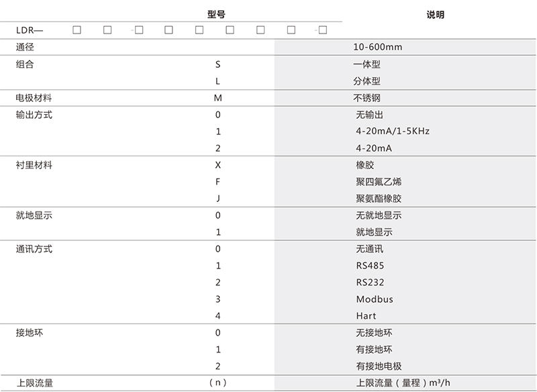
Task: Click the 分体型 description
Action: click(367, 81)
